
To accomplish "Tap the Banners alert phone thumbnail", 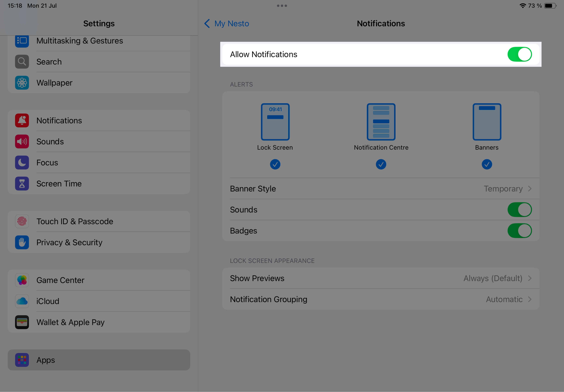I will pos(487,122).
